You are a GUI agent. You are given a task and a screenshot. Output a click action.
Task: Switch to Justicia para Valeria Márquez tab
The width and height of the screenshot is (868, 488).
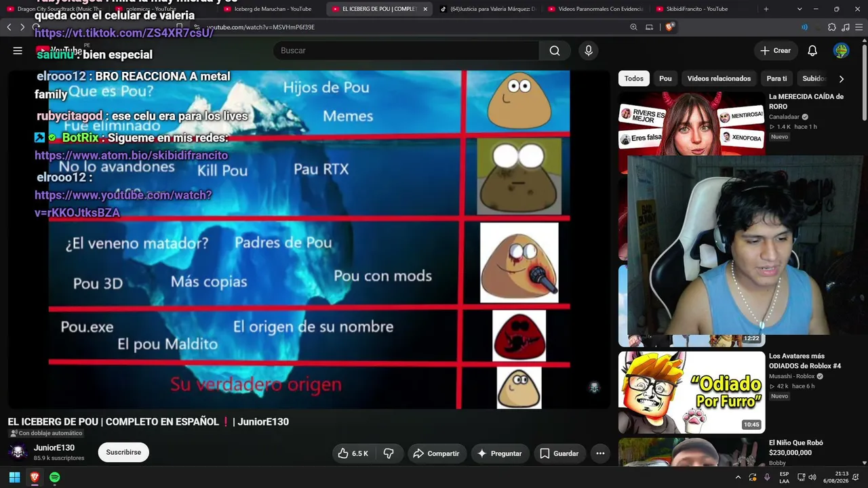point(488,9)
